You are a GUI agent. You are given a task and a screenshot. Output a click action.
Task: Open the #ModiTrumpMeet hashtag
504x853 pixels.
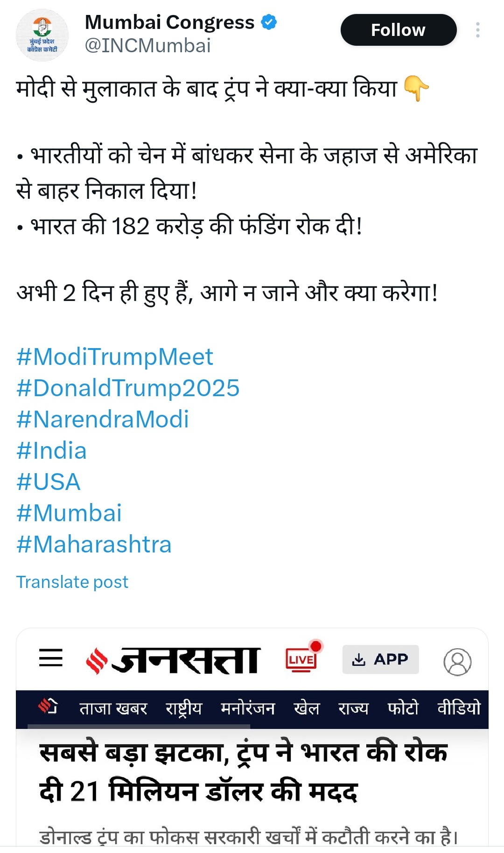pyautogui.click(x=115, y=357)
